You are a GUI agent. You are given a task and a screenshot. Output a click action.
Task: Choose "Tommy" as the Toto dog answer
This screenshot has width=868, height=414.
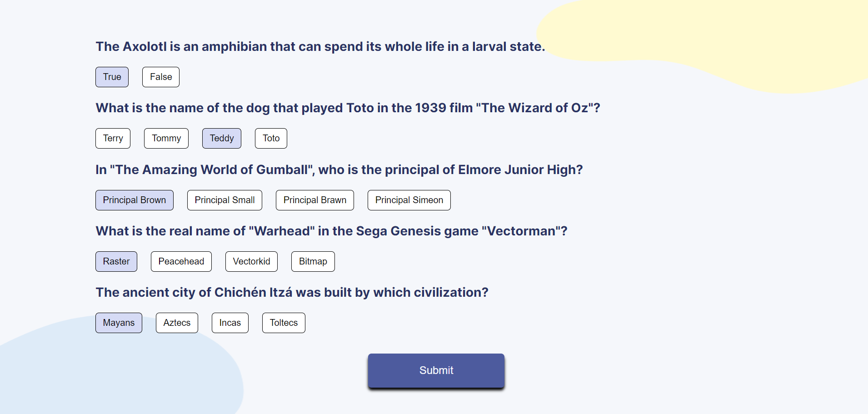point(166,138)
